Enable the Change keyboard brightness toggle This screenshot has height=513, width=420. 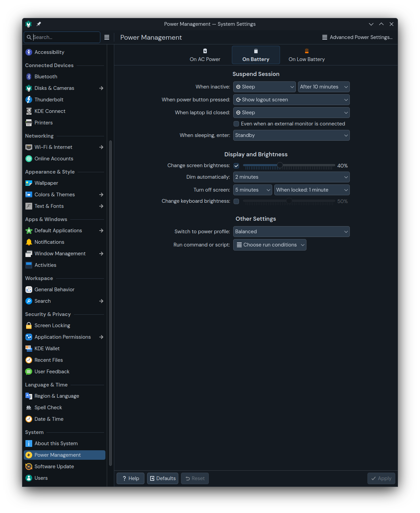[x=236, y=201]
